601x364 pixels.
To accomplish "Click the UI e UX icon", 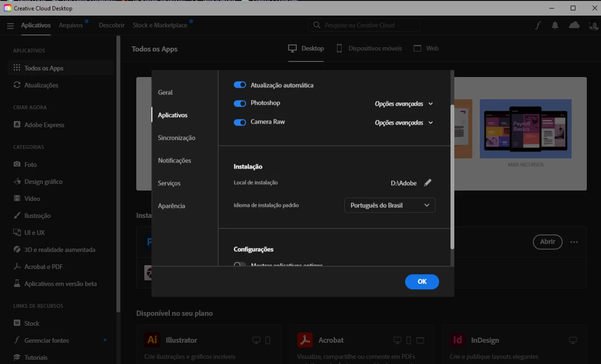I will coord(17,233).
